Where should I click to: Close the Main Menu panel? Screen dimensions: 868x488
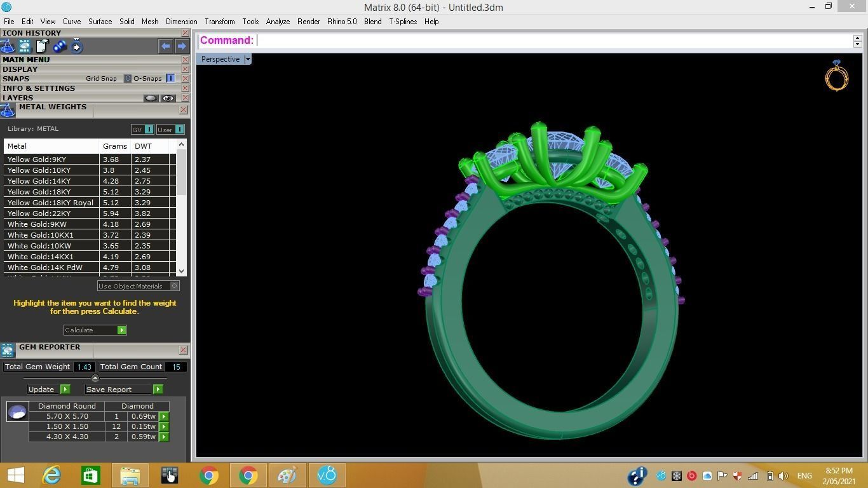coord(185,60)
